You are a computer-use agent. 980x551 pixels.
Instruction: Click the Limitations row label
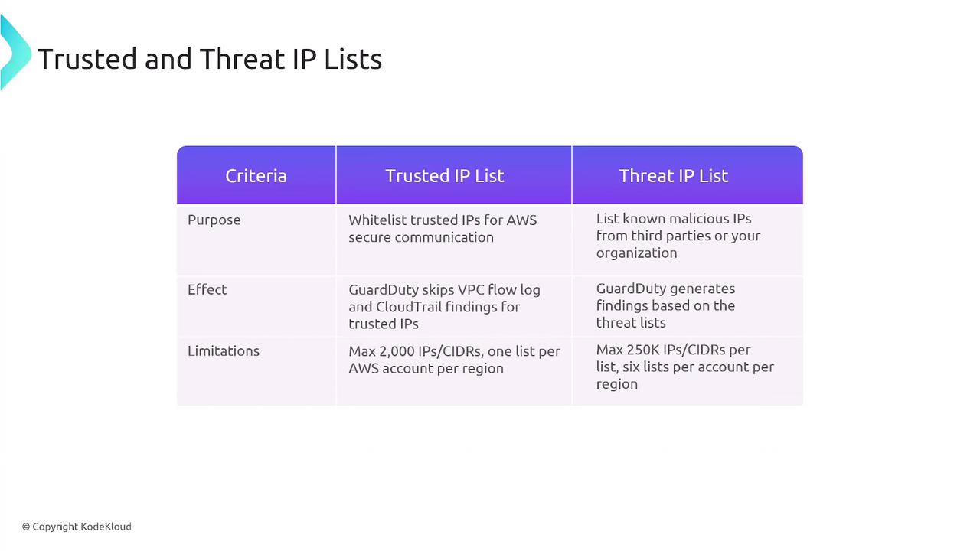tap(223, 351)
